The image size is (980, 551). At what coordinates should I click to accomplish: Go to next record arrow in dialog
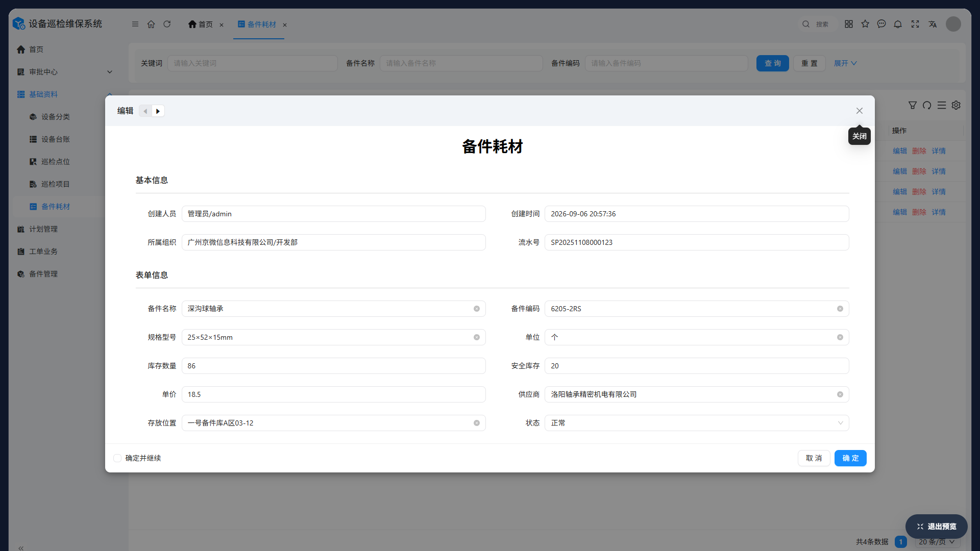[x=158, y=111]
